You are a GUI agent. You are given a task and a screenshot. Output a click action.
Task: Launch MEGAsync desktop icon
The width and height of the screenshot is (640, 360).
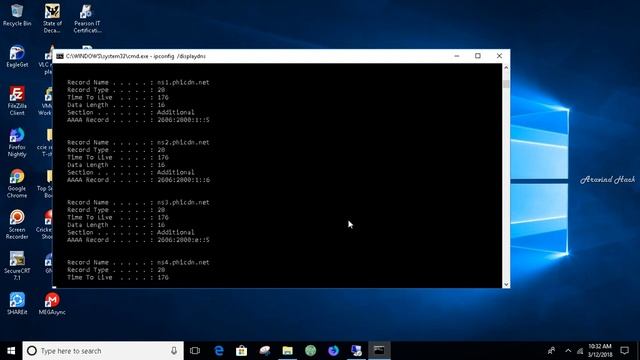tap(52, 304)
